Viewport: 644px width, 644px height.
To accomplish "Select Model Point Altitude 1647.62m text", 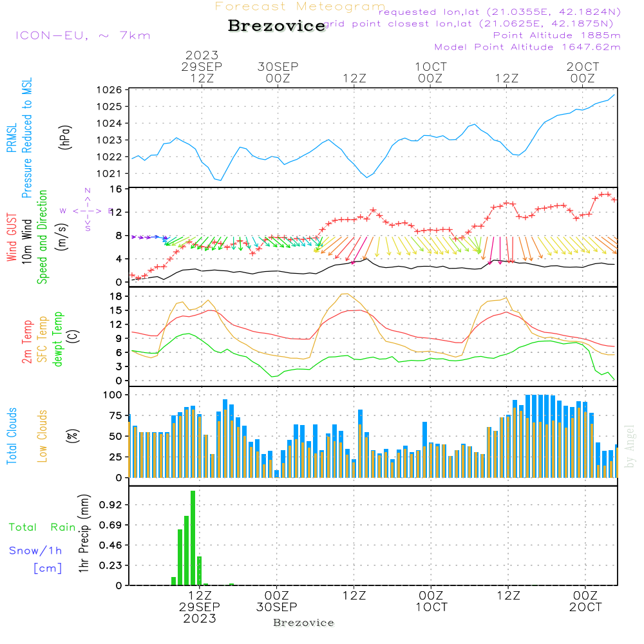I will coord(527,47).
